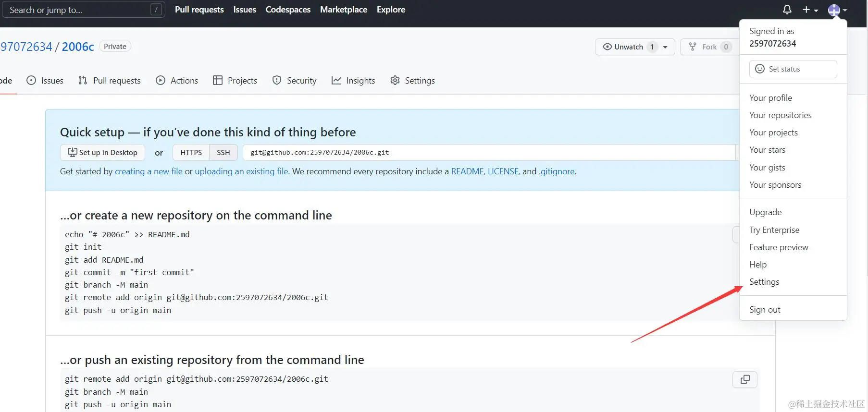Switch to the repository Issues tab

45,81
